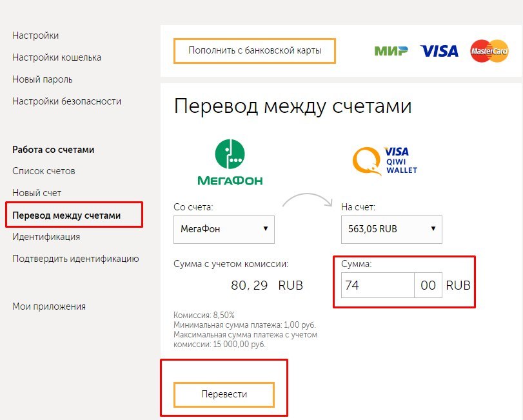Open Перевод между счетами menu item
This screenshot has width=523, height=420.
click(x=66, y=215)
